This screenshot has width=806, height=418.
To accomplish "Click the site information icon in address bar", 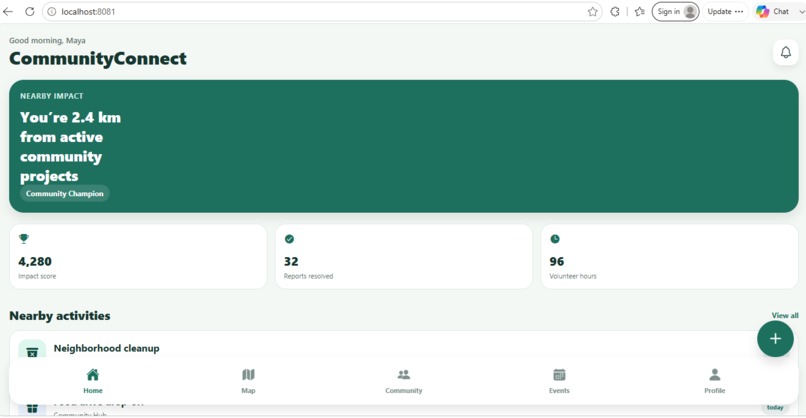I will pos(52,11).
